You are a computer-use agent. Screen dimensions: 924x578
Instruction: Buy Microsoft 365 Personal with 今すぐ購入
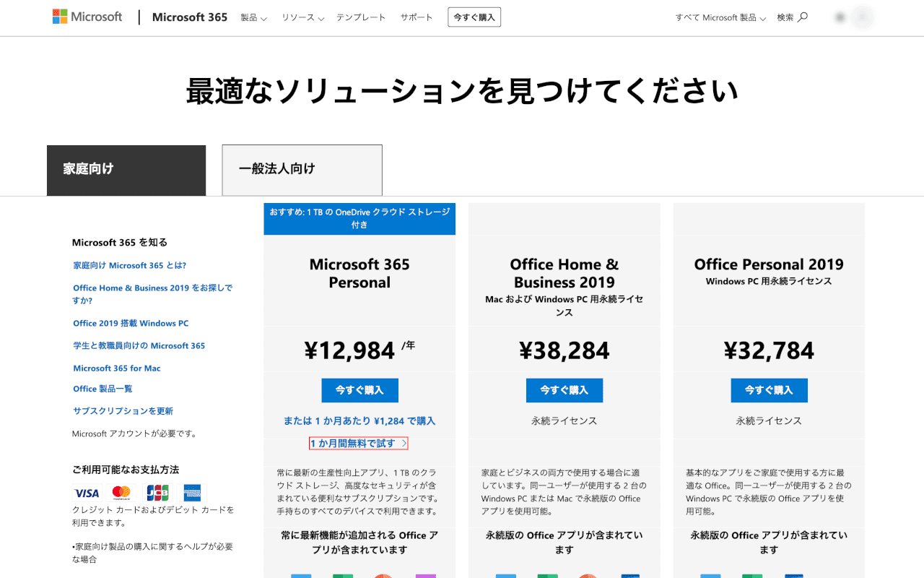coord(359,390)
